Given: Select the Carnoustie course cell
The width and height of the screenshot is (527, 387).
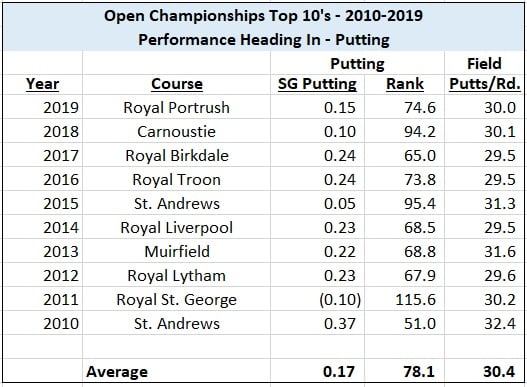Looking at the screenshot, I should [176, 132].
